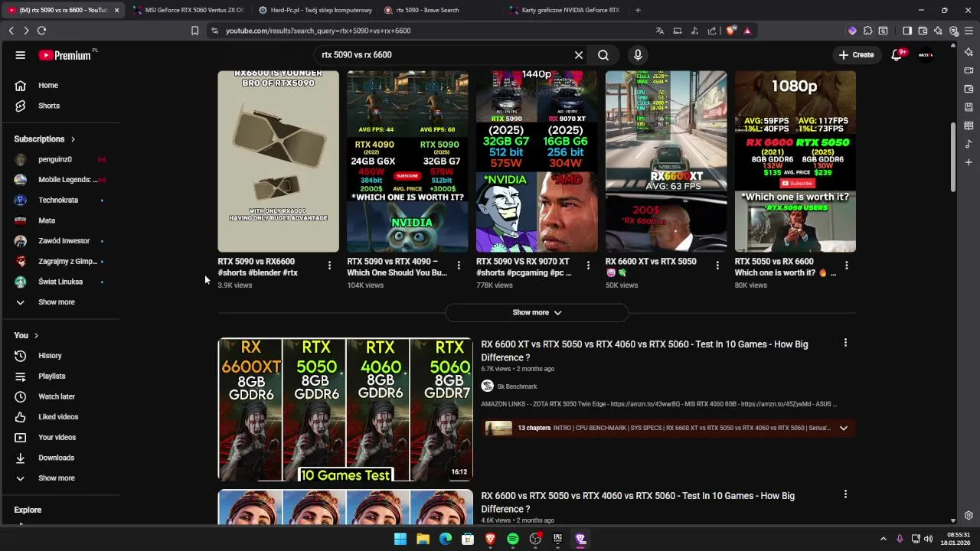Open options for RTX 5050 VS RX 6600 short

pyautogui.click(x=847, y=266)
